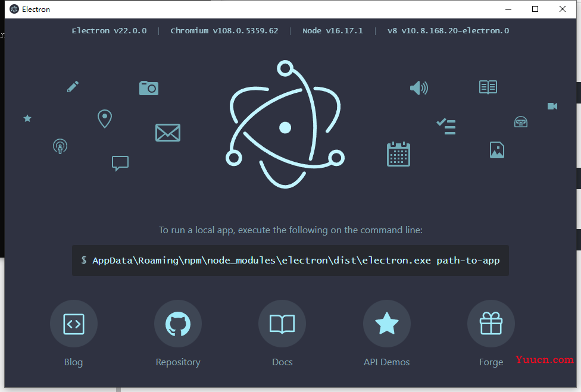
Task: Click the camera icon
Action: pyautogui.click(x=149, y=88)
